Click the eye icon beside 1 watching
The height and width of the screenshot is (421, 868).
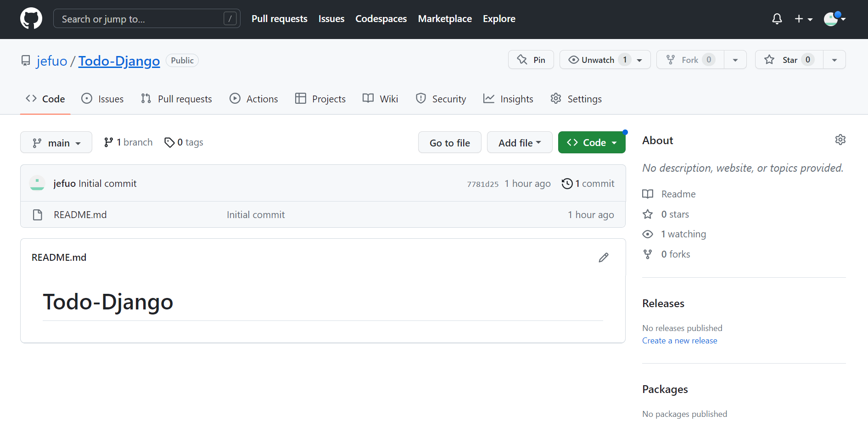click(648, 234)
